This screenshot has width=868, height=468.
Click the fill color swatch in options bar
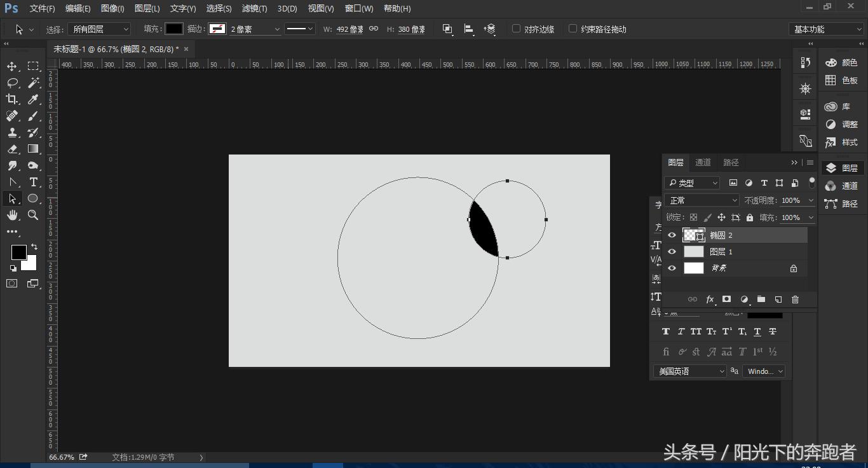[x=174, y=29]
